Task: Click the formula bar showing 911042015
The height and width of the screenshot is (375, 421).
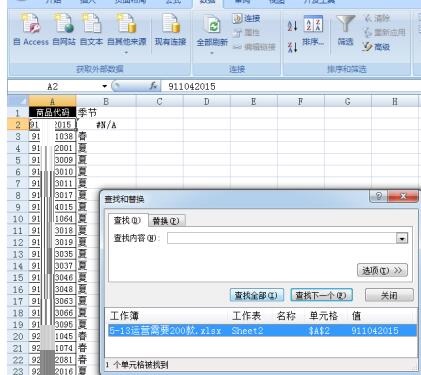Action: 290,86
